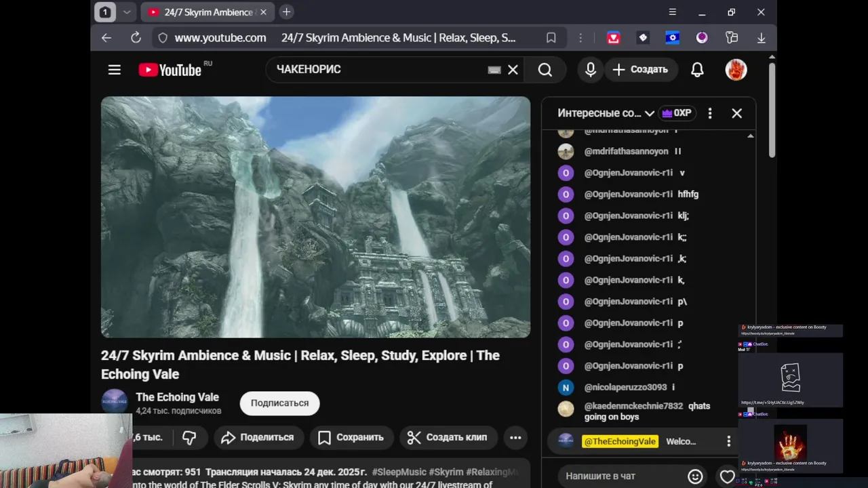Expand the tab list dropdown arrow
The width and height of the screenshot is (868, 488).
(x=127, y=12)
